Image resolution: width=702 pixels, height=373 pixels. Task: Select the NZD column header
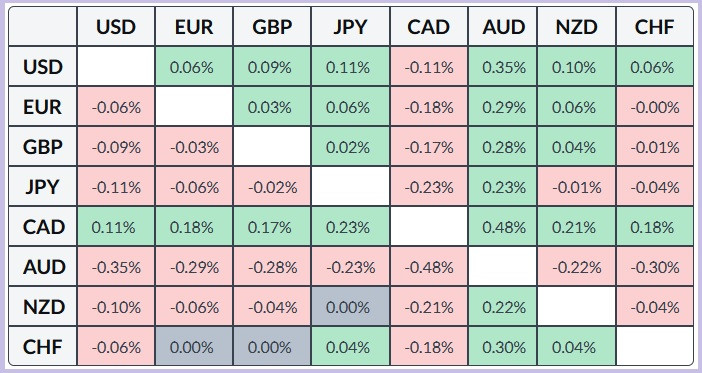(x=577, y=26)
